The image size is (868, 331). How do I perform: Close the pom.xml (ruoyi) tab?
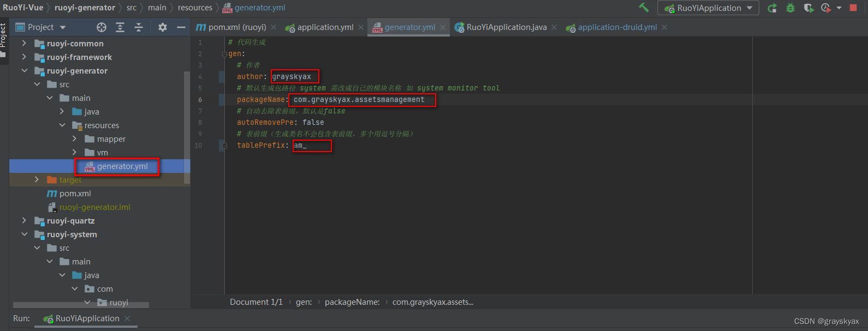[x=274, y=27]
